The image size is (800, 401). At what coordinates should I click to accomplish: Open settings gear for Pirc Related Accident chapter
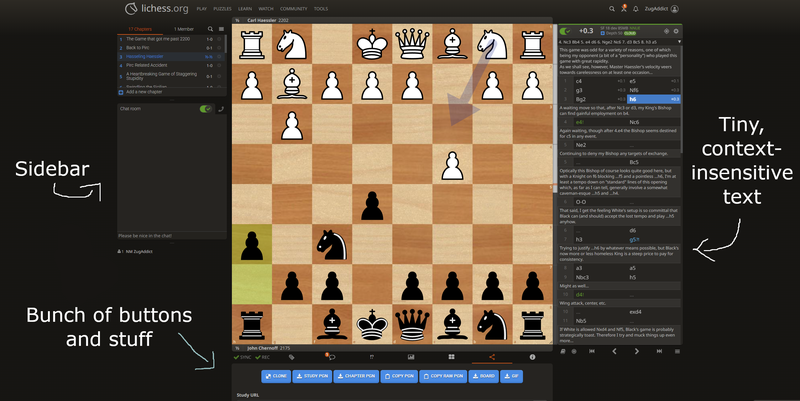pos(220,65)
